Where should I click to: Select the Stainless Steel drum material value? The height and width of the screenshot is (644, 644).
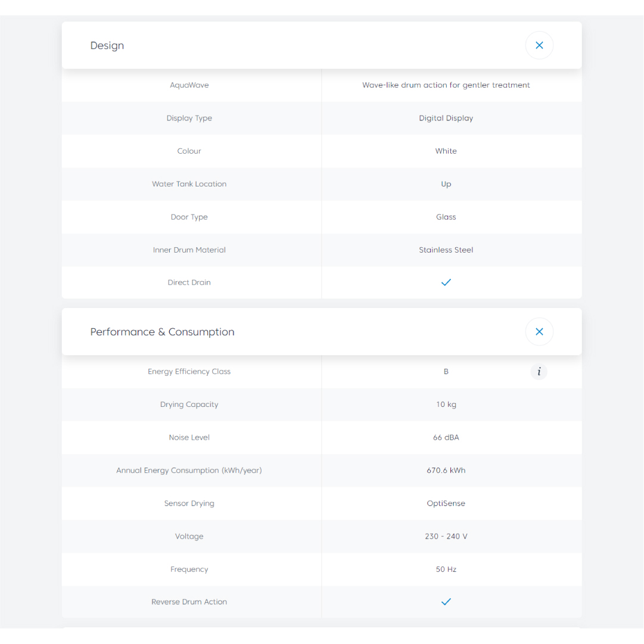pos(446,250)
